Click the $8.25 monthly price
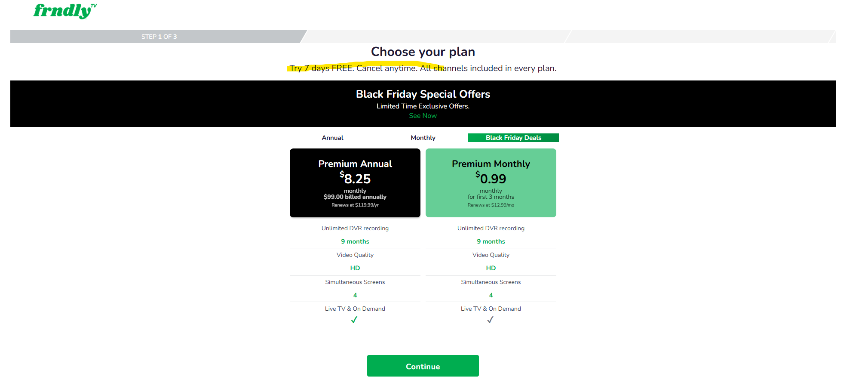 pos(355,179)
